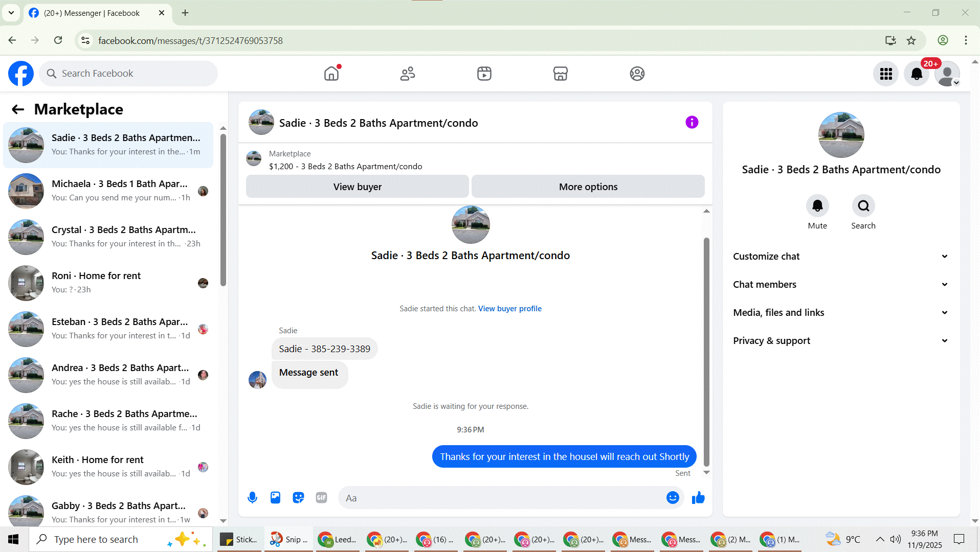Open Crystal conversation in chat list
The height and width of the screenshot is (552, 980).
pos(108,237)
